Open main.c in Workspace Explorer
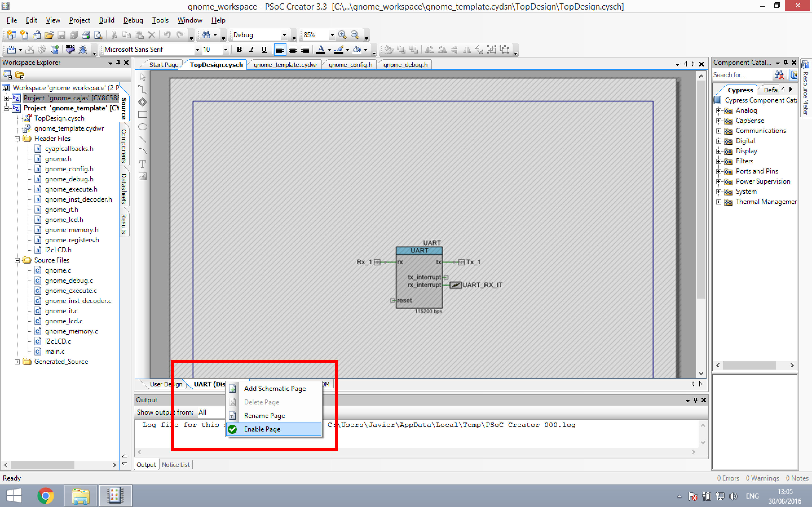 (55, 352)
